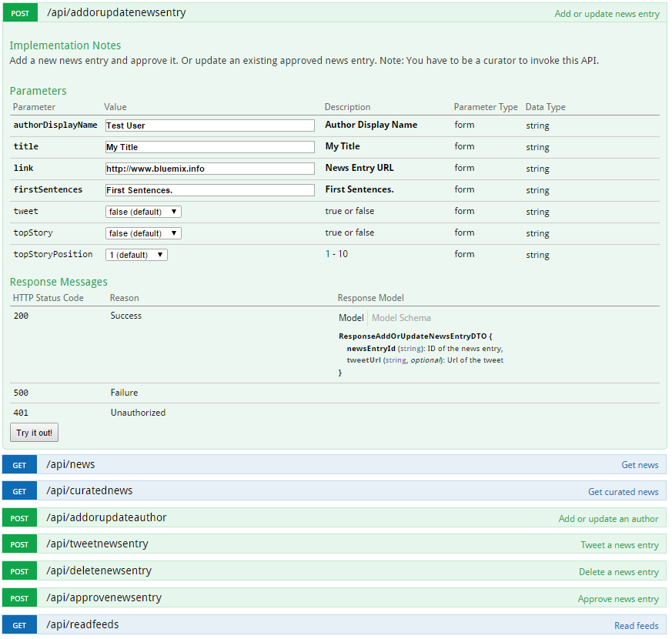672x639 pixels.
Task: Click the 'Get news' summary link
Action: (x=640, y=465)
